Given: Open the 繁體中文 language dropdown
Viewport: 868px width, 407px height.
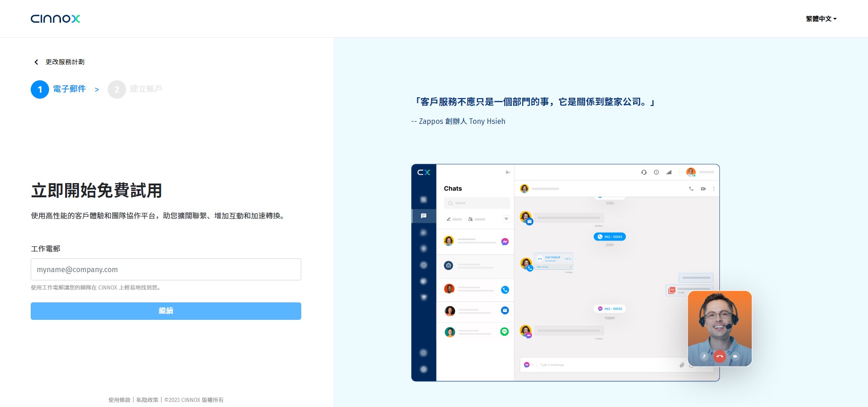Looking at the screenshot, I should 821,19.
